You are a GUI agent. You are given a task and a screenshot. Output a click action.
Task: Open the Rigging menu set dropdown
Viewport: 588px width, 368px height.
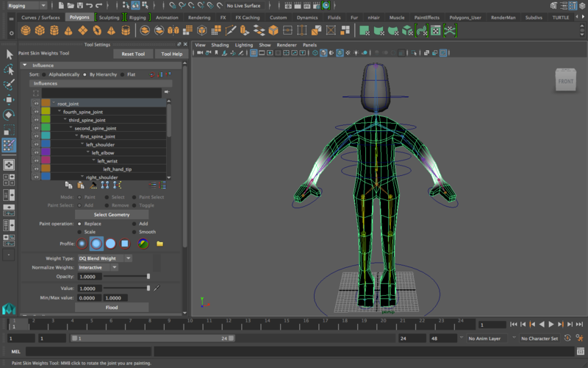tap(27, 6)
